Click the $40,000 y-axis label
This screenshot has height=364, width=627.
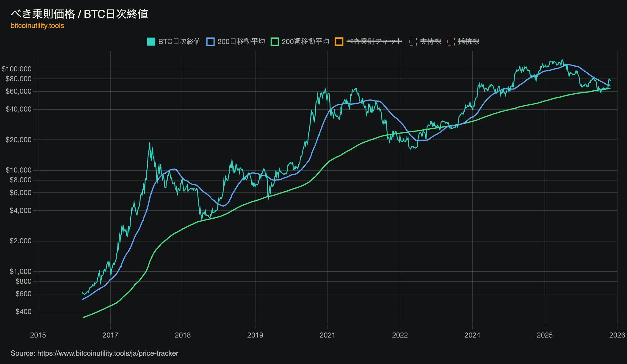point(18,109)
